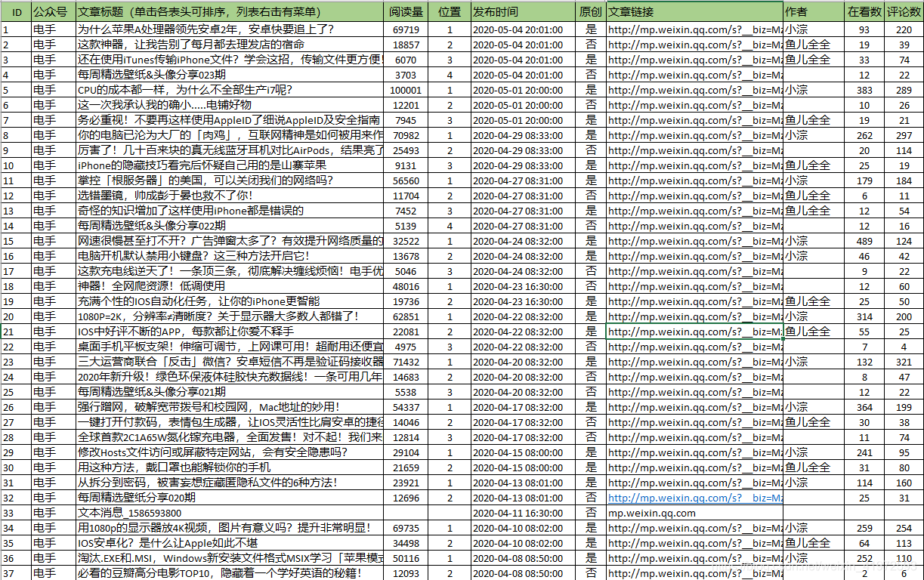The width and height of the screenshot is (924, 580).
Task: Select the read count 100001
Action: pyautogui.click(x=406, y=90)
